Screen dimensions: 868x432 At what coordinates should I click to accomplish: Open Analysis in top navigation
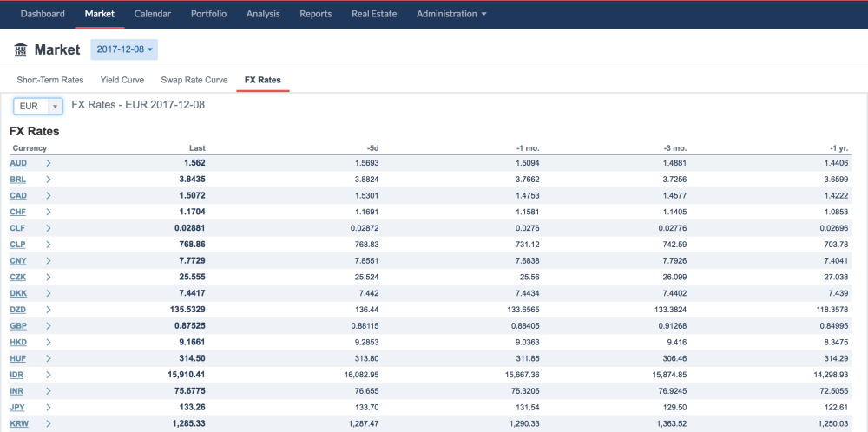tap(263, 14)
